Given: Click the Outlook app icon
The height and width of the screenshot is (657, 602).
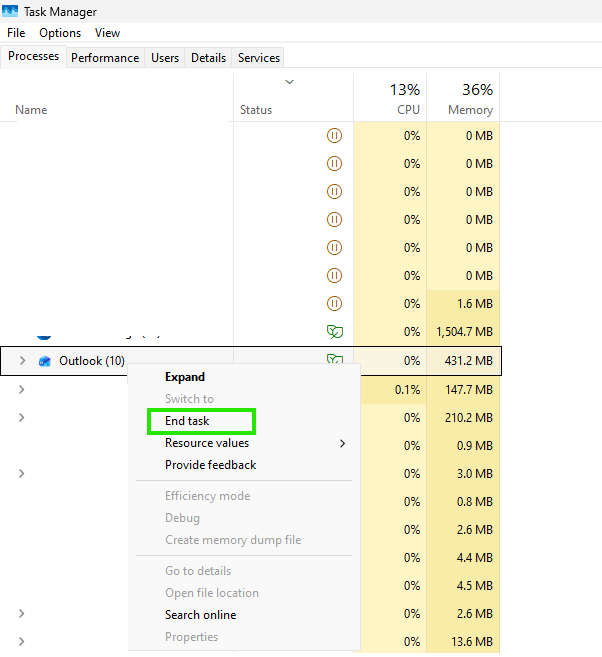Looking at the screenshot, I should 44,361.
